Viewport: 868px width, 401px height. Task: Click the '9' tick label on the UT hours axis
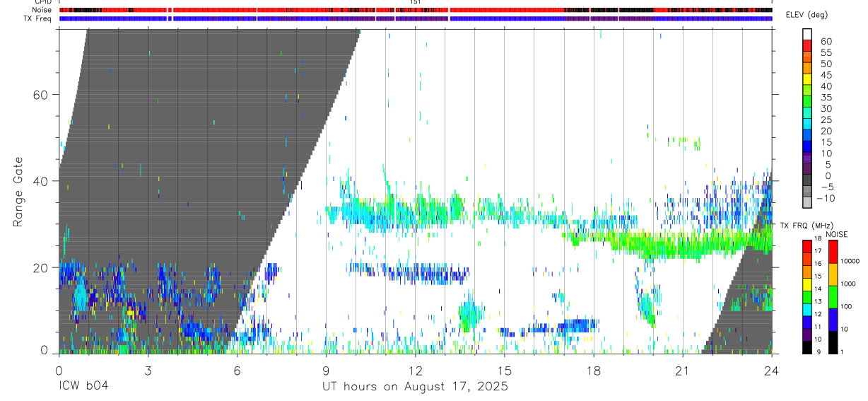click(x=326, y=371)
